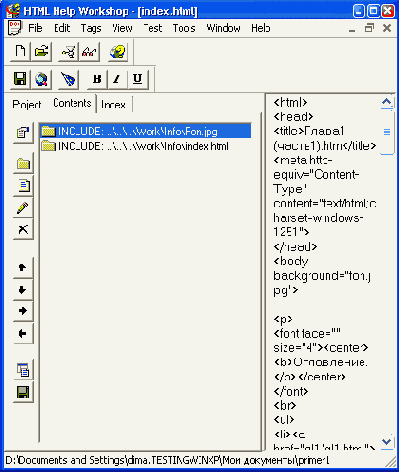Image resolution: width=399 pixels, height=472 pixels.
Task: Open the Help menu
Action: 261,28
